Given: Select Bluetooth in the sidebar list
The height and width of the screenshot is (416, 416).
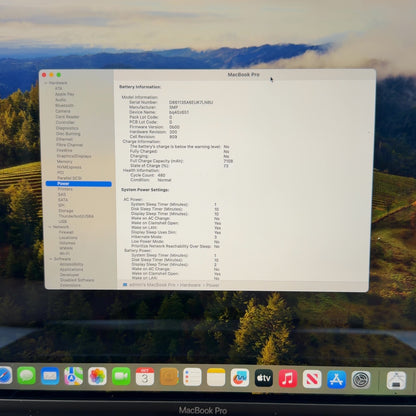Looking at the screenshot, I should coord(64,105).
